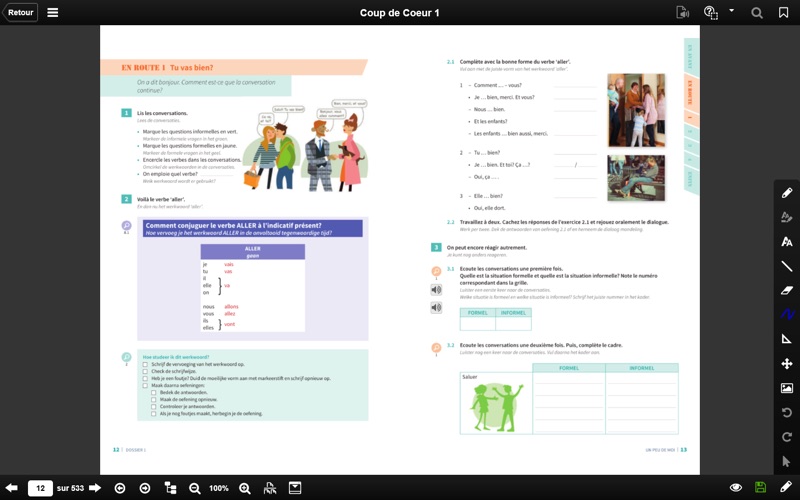Click the help selection icon
The width and height of the screenshot is (800, 500).
point(710,13)
